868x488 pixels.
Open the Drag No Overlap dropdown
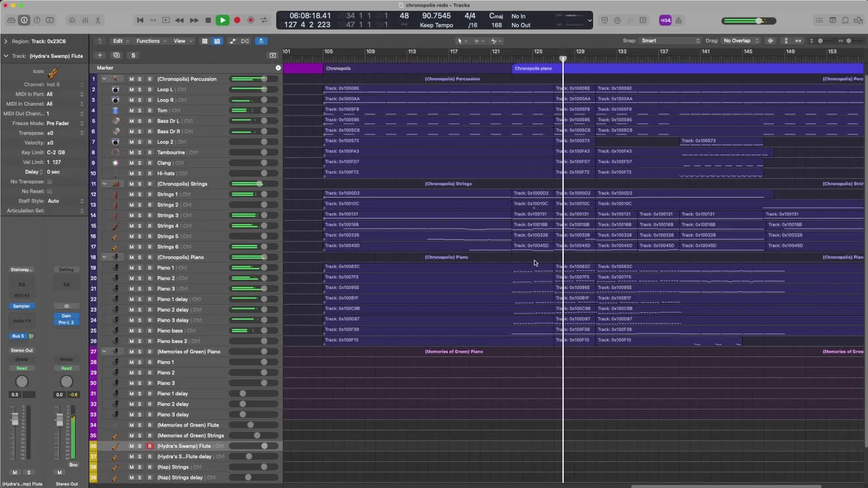741,41
